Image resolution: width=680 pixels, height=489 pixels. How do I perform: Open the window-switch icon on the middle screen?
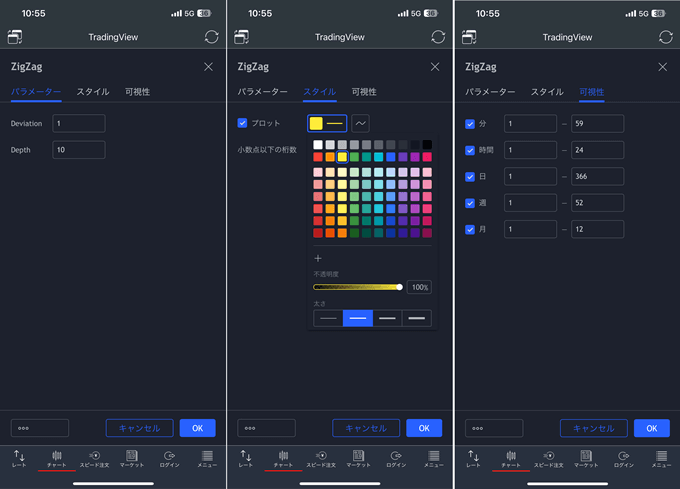242,37
